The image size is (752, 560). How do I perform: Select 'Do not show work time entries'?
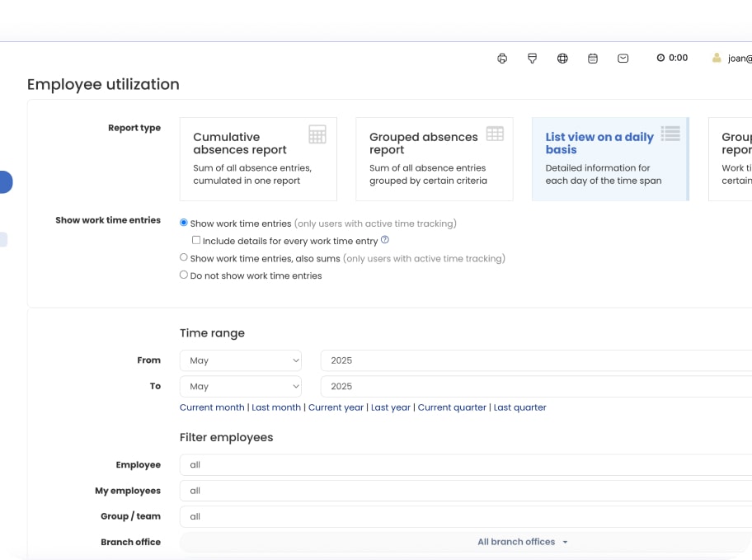pyautogui.click(x=184, y=275)
